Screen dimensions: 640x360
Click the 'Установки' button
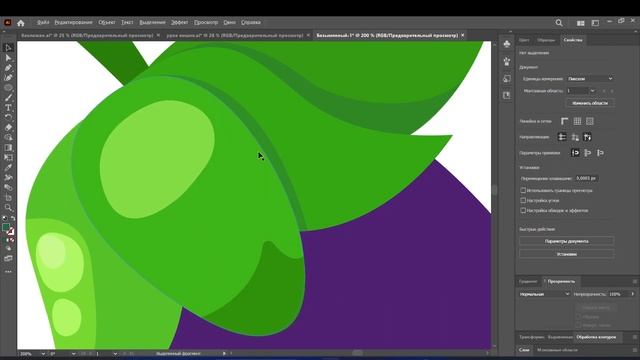pos(567,254)
